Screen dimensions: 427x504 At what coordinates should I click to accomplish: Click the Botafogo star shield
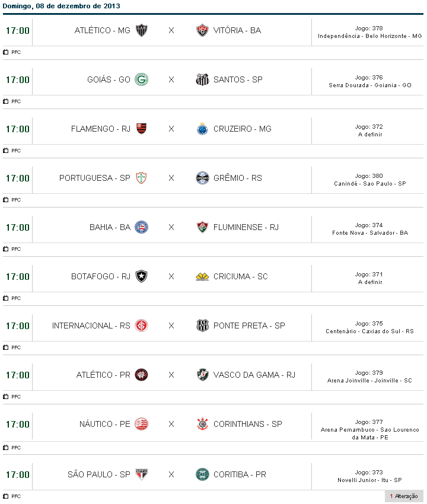[142, 276]
